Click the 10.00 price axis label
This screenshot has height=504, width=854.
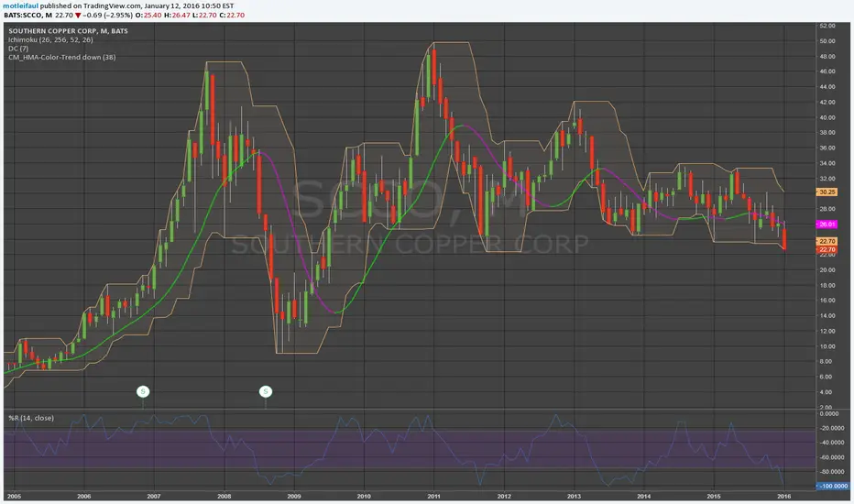coord(827,346)
